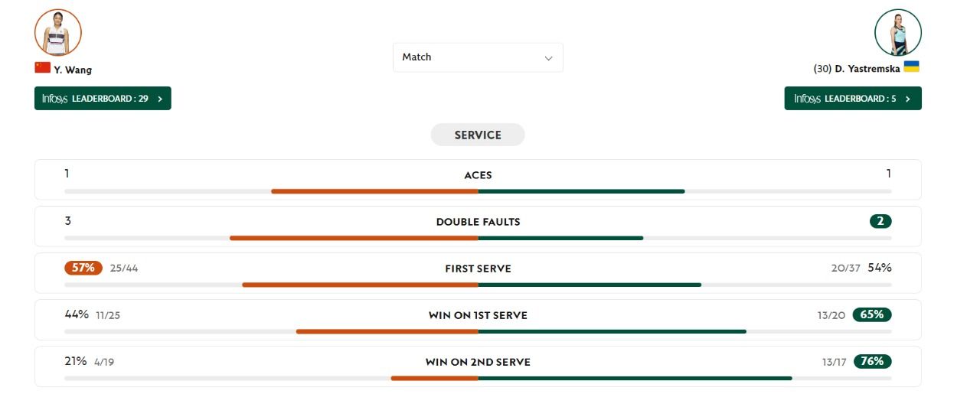Click Y. Wang's player name

point(73,70)
